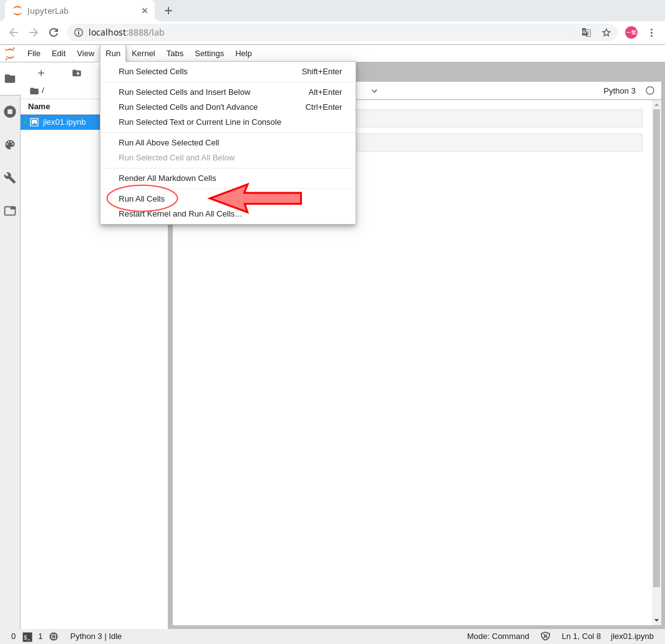Screen dimensions: 665x644
Task: Open the Notebook Tools wrench icon
Action: pos(10,178)
